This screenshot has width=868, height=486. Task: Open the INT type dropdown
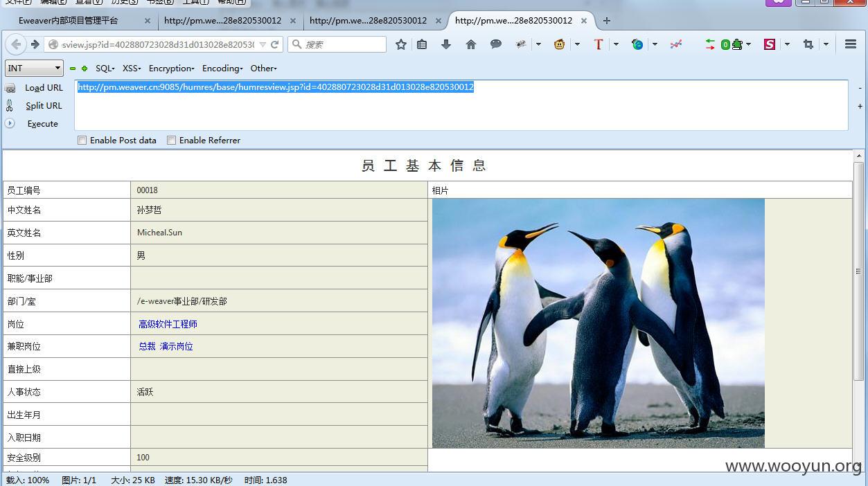35,68
